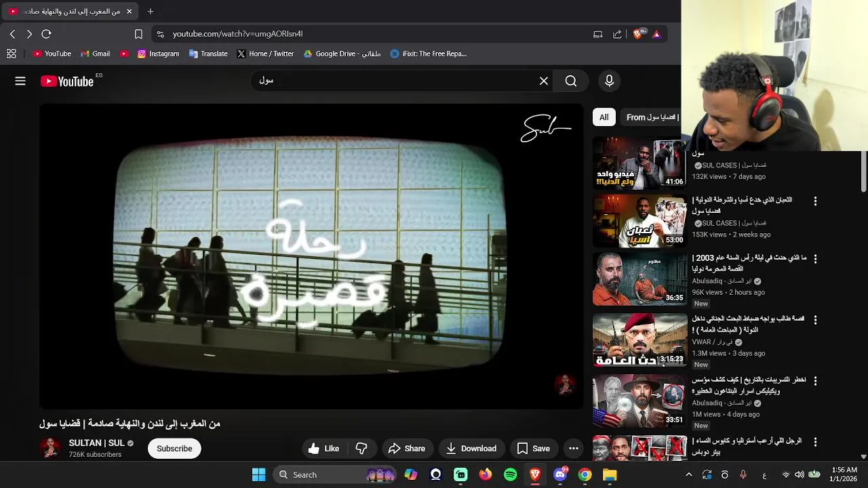
Task: Open options for the 1M views video
Action: (x=815, y=381)
